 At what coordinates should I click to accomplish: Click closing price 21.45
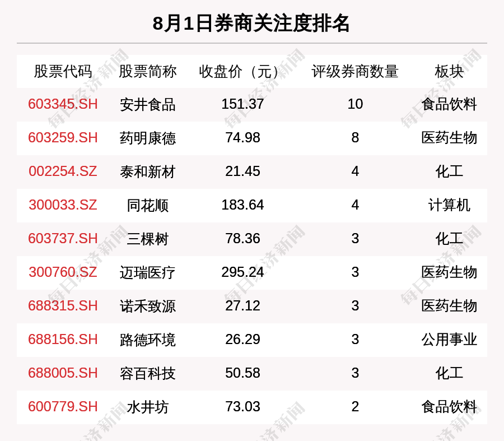tap(242, 171)
